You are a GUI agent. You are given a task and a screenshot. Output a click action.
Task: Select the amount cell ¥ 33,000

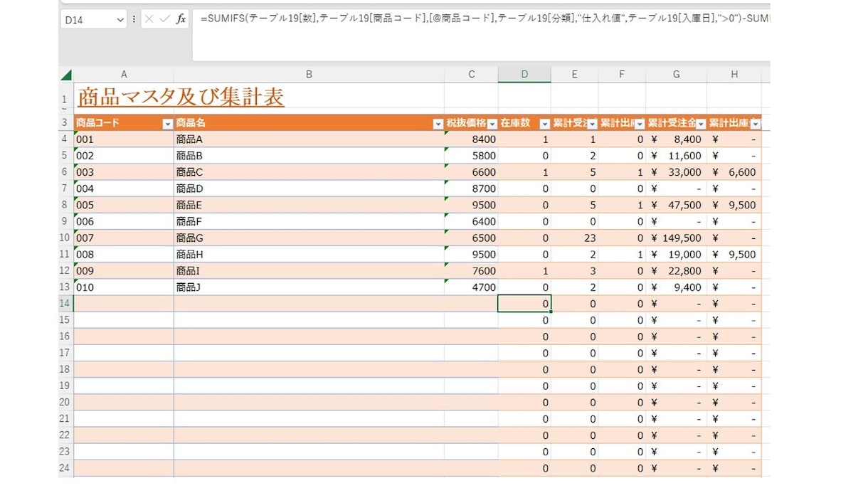pos(677,172)
